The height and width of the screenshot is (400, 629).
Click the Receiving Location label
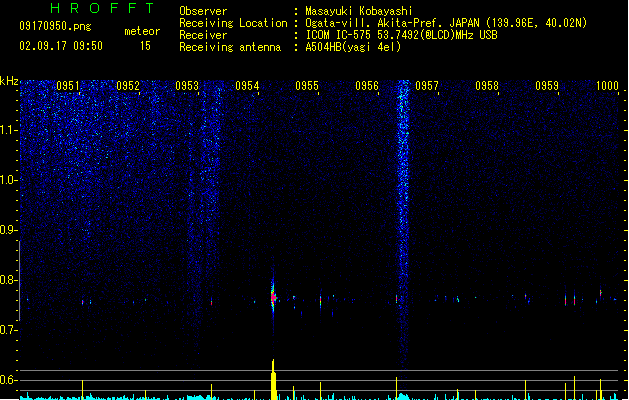[x=233, y=23]
